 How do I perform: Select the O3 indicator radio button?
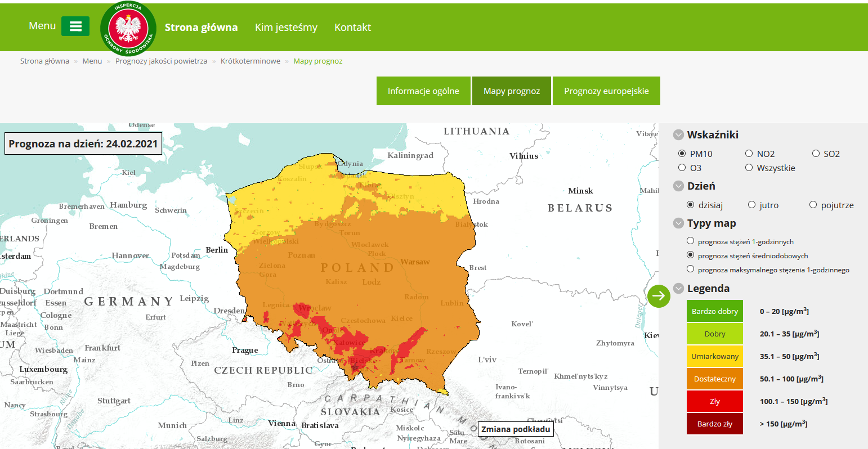(682, 168)
